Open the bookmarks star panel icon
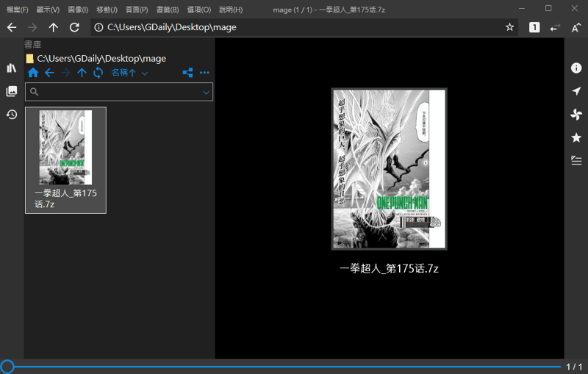Image resolution: width=588 pixels, height=374 pixels. click(576, 137)
